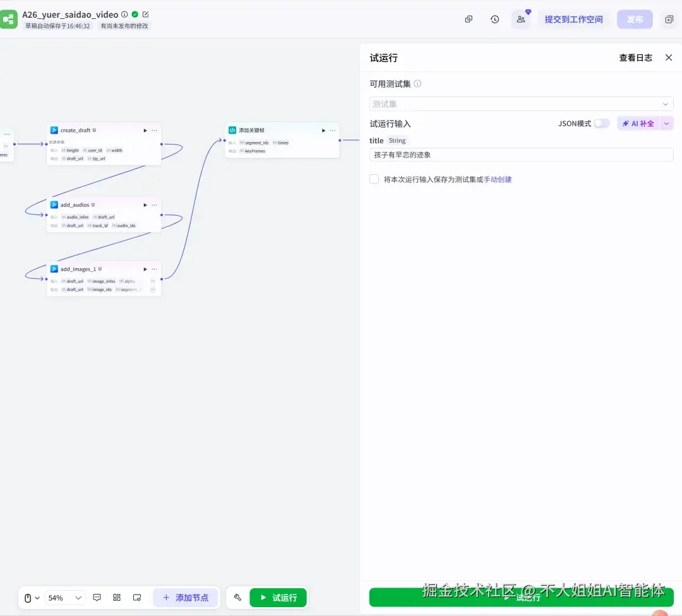
Task: Run add_images_1 node with play icon
Action: [x=145, y=269]
